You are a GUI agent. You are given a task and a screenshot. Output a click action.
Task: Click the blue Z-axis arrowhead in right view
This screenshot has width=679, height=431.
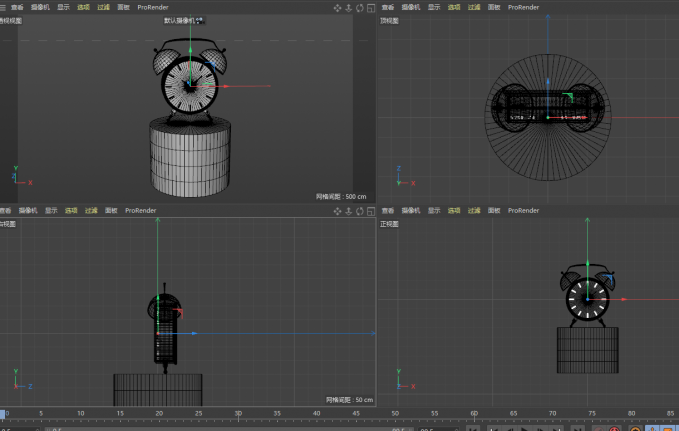click(x=195, y=334)
